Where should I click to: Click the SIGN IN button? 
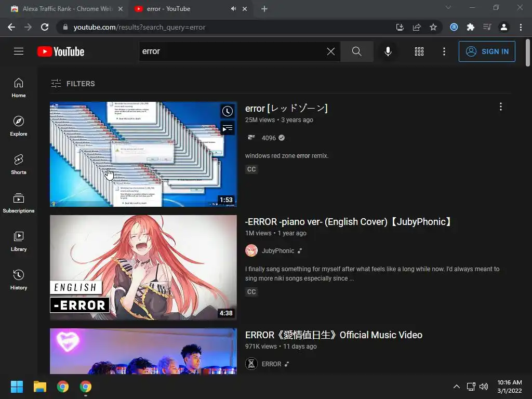tap(487, 51)
